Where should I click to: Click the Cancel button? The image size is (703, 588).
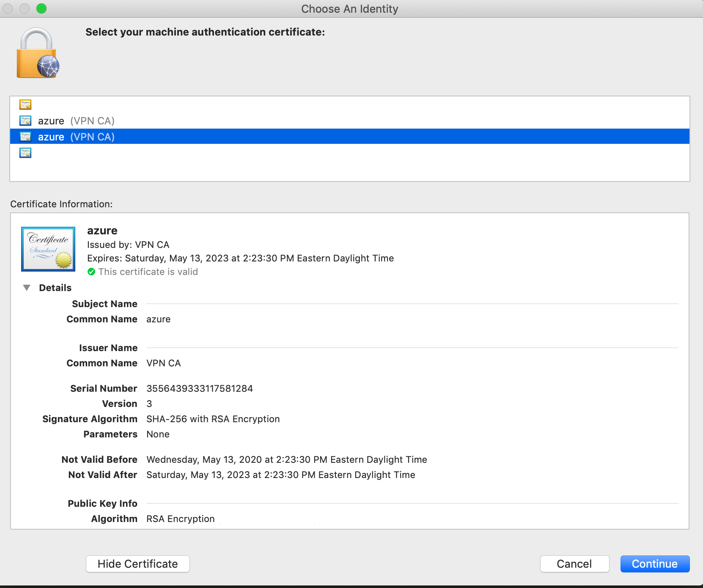574,563
